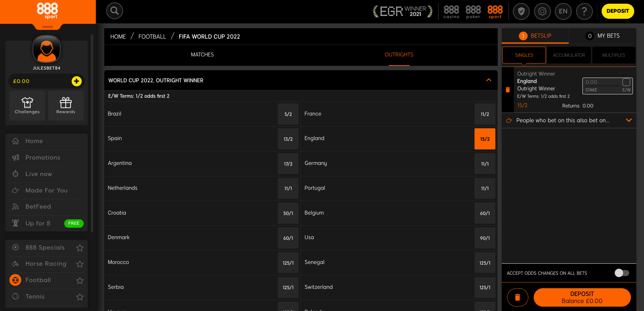This screenshot has width=644, height=311.
Task: Toggle accept odds changes on all bets
Action: click(x=622, y=273)
